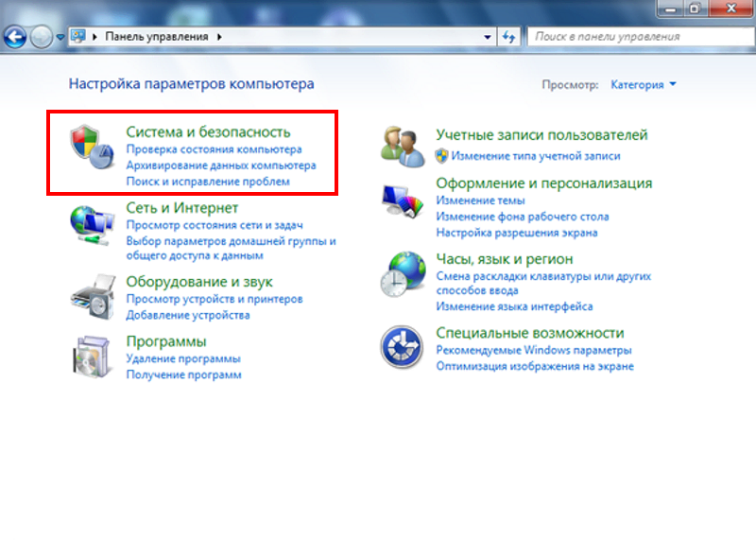Open Рекомендуемые Windows параметры link
Screen dimensions: 756x540
point(534,350)
